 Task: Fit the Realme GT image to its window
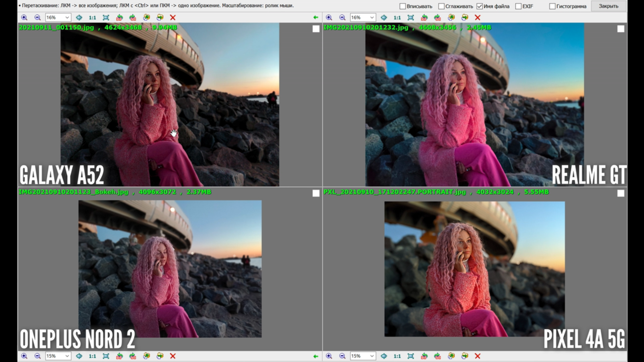(411, 17)
